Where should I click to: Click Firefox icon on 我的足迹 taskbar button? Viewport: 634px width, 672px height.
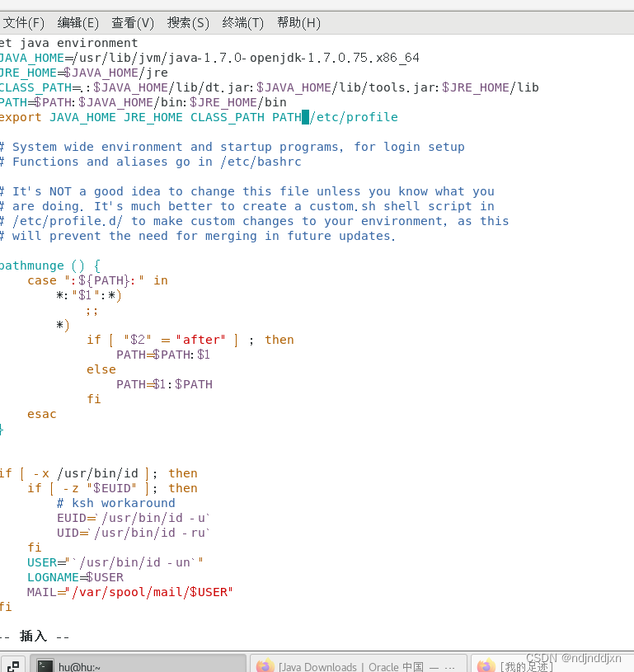(486, 666)
